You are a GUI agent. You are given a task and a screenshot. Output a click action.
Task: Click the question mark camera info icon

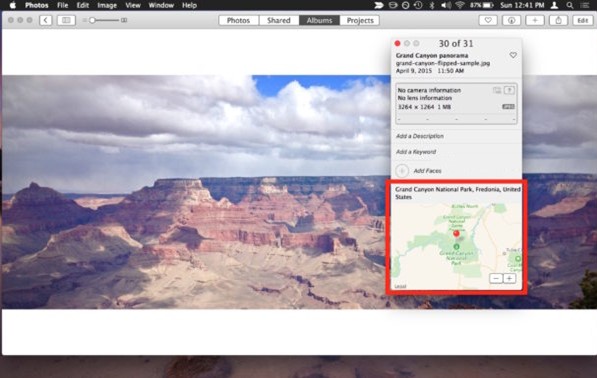(x=509, y=90)
